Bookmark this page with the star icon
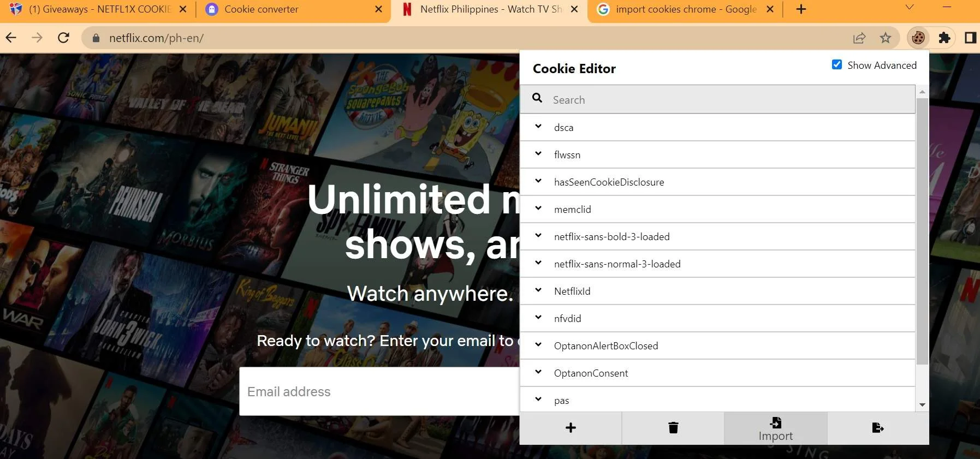 click(x=885, y=38)
